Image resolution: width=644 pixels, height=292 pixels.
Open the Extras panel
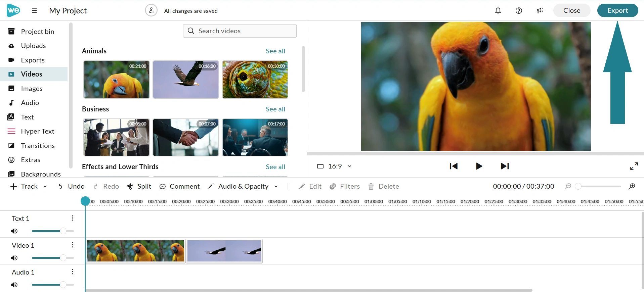[34, 160]
